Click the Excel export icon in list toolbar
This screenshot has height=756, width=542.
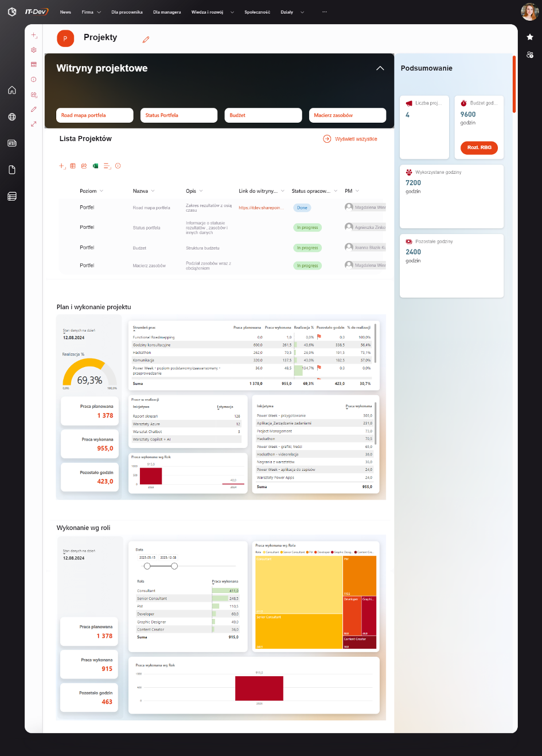pyautogui.click(x=95, y=166)
